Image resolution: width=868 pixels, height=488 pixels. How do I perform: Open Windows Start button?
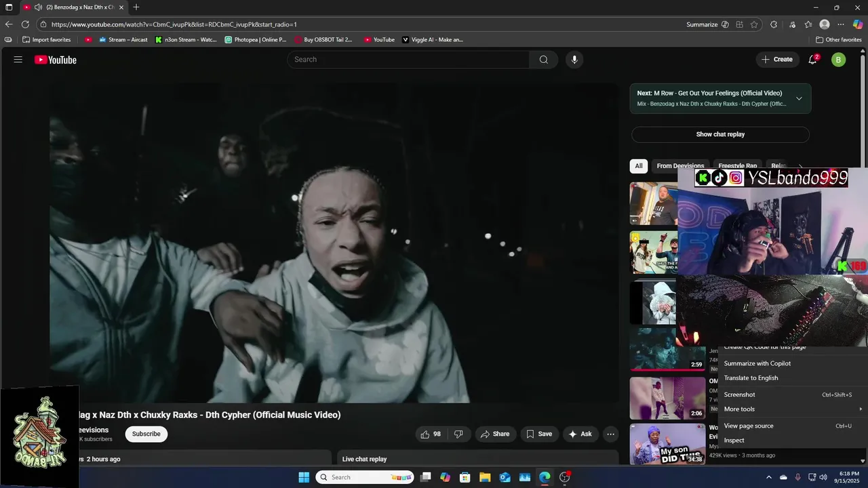click(x=304, y=477)
